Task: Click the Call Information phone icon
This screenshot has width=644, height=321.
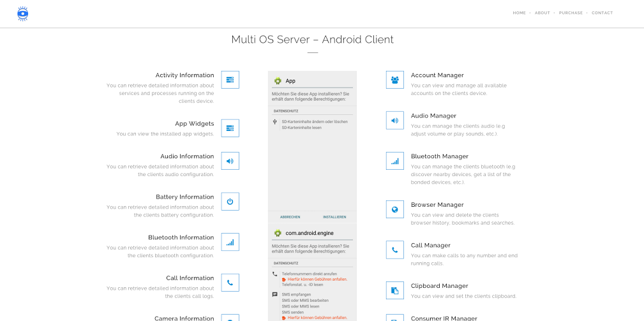Action: (x=230, y=283)
